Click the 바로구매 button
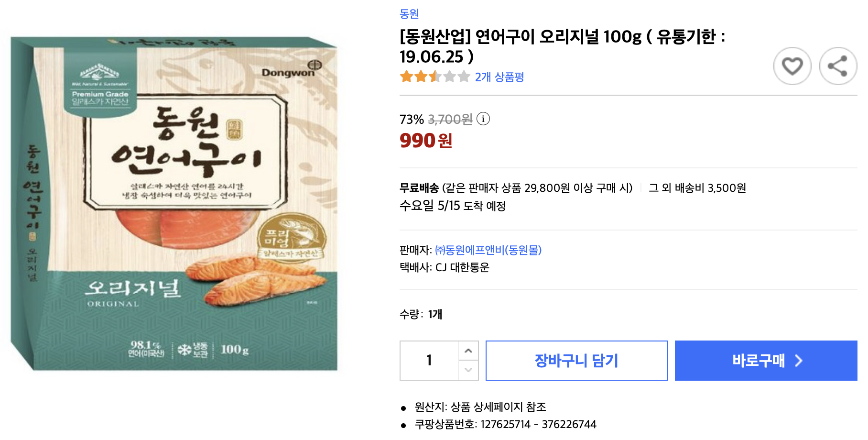This screenshot has height=440, width=868. 766,361
